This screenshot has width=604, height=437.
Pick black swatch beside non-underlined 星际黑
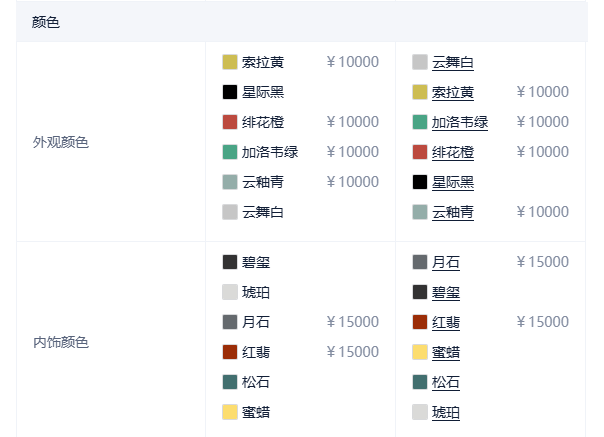pos(230,92)
